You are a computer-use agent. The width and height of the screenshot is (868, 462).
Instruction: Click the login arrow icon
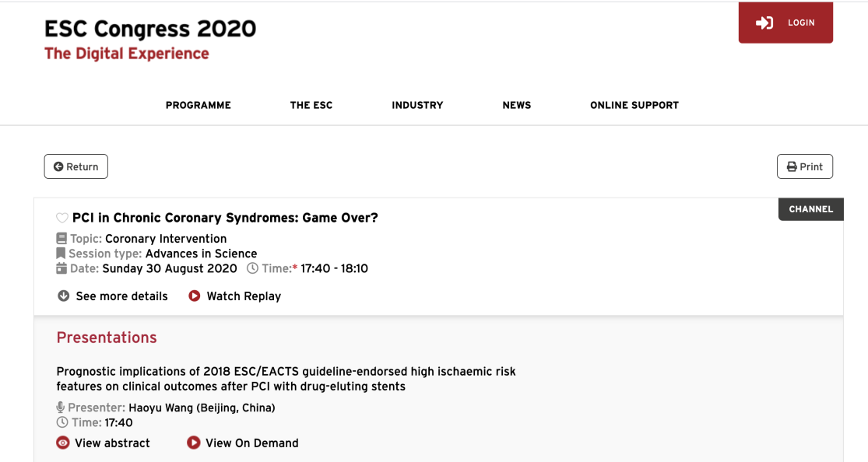point(764,23)
